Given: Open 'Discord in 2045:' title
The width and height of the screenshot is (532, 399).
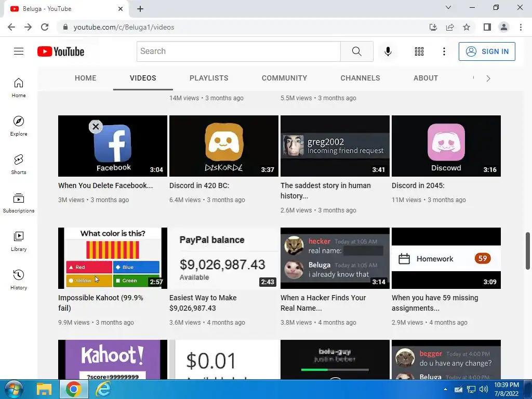Looking at the screenshot, I should [418, 185].
